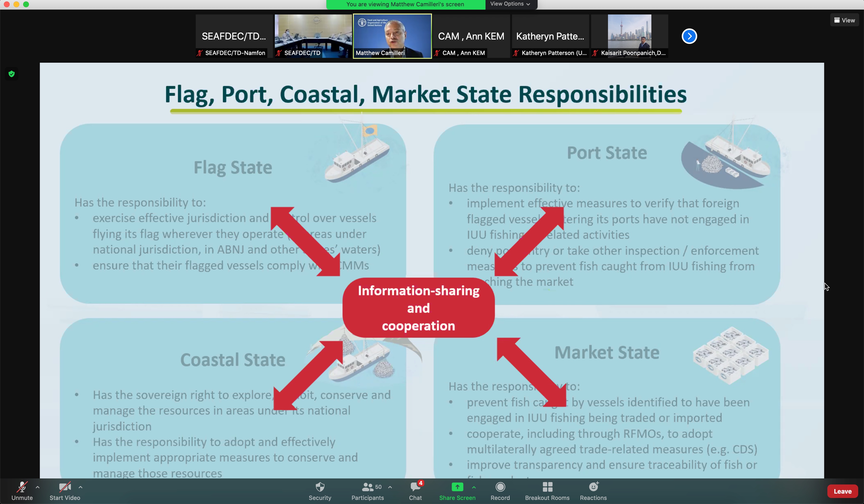Viewport: 864px width, 504px height.
Task: Open the View Options dropdown
Action: tap(510, 4)
